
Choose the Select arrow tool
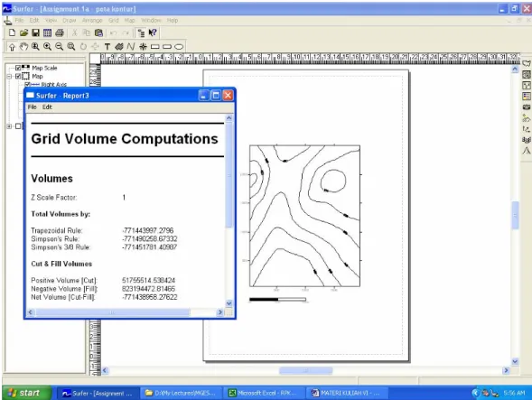[12, 47]
